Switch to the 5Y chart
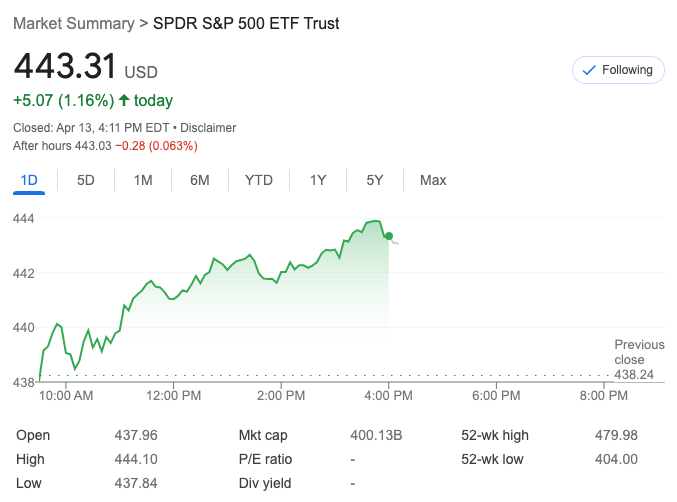This screenshot has width=677, height=502. tap(375, 180)
